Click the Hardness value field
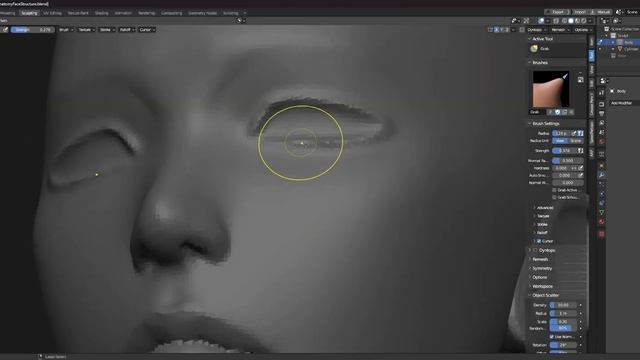 click(x=561, y=168)
